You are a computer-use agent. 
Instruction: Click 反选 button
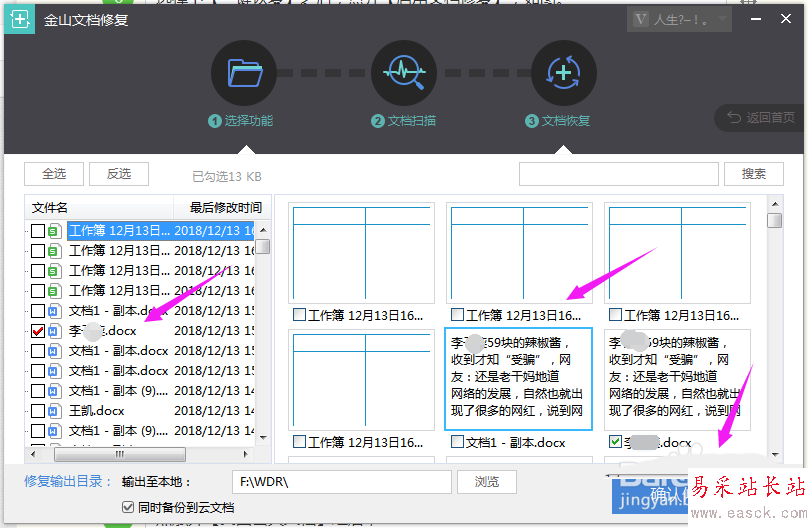119,174
